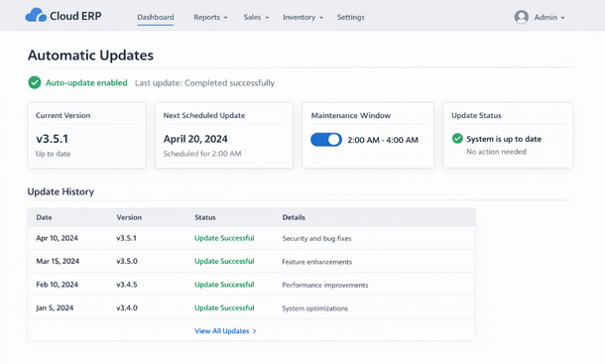Viewport: 605px width, 364px height.
Task: Expand the Sales dropdown menu
Action: pos(256,18)
